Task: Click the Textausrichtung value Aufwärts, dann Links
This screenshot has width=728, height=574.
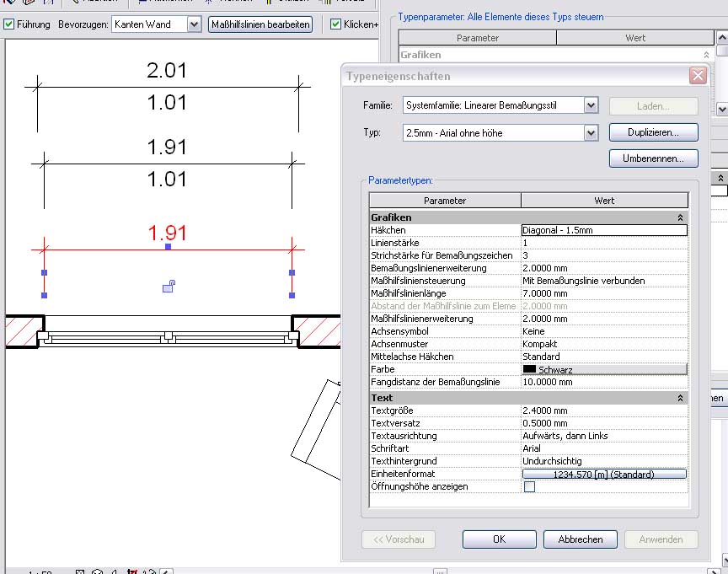Action: [x=604, y=436]
